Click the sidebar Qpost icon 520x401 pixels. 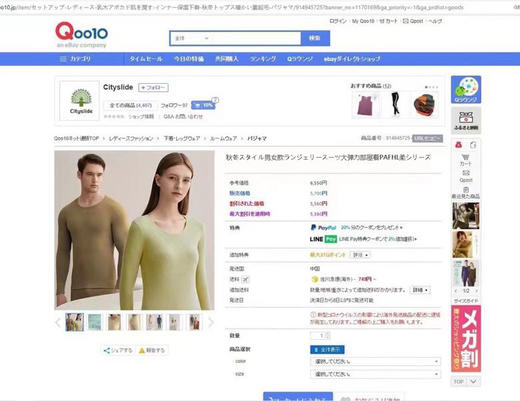pyautogui.click(x=466, y=176)
